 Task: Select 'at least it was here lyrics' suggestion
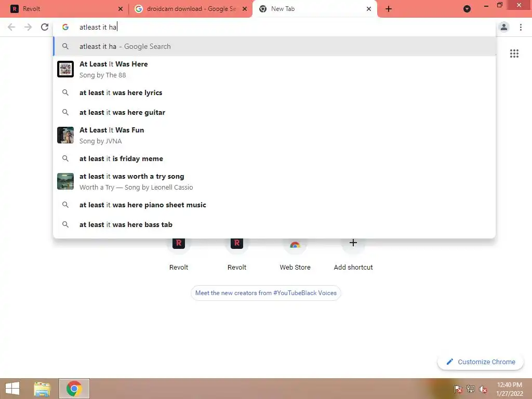pyautogui.click(x=274, y=92)
